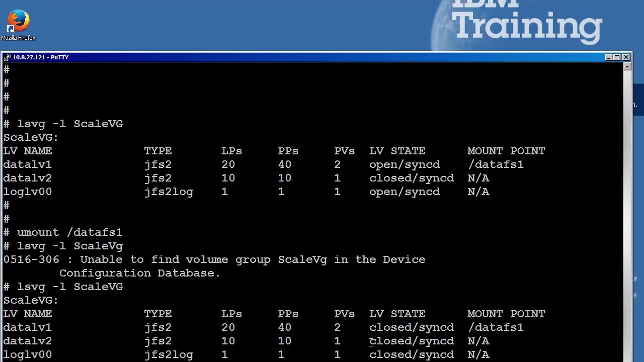Close the PuTTY window
This screenshot has width=644, height=362.
(x=626, y=57)
